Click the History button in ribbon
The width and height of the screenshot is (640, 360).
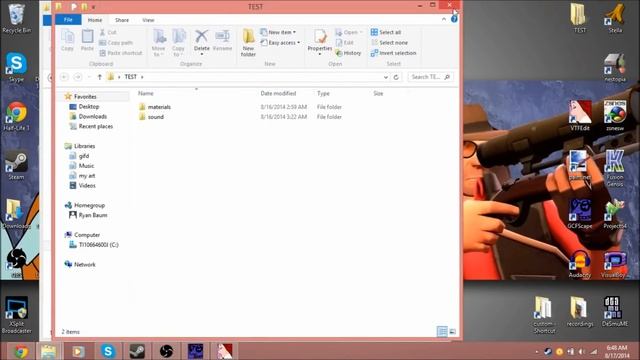point(348,53)
